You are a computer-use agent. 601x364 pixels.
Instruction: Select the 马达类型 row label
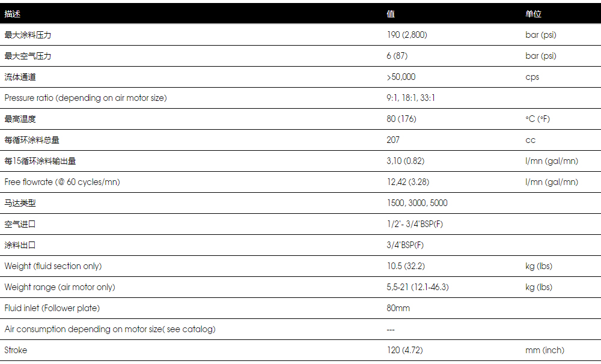(20, 203)
